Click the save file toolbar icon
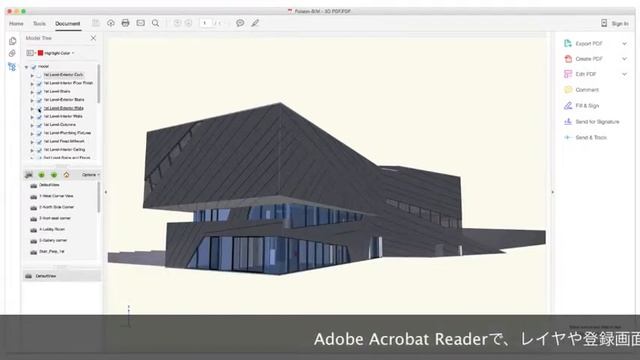 [96, 23]
